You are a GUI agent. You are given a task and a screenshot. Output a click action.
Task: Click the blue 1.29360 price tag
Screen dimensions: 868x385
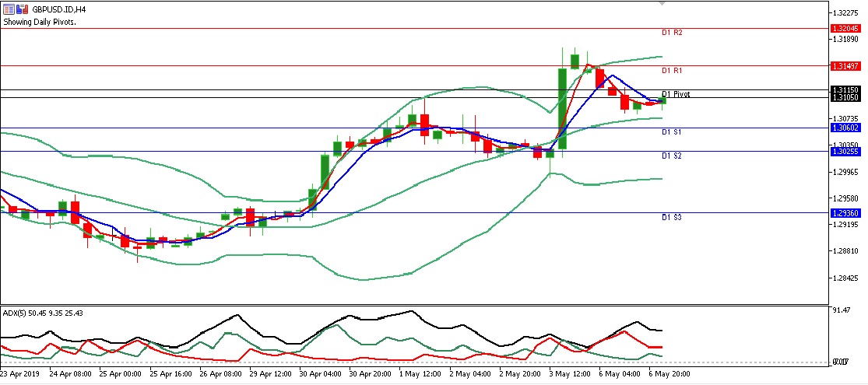click(x=845, y=213)
